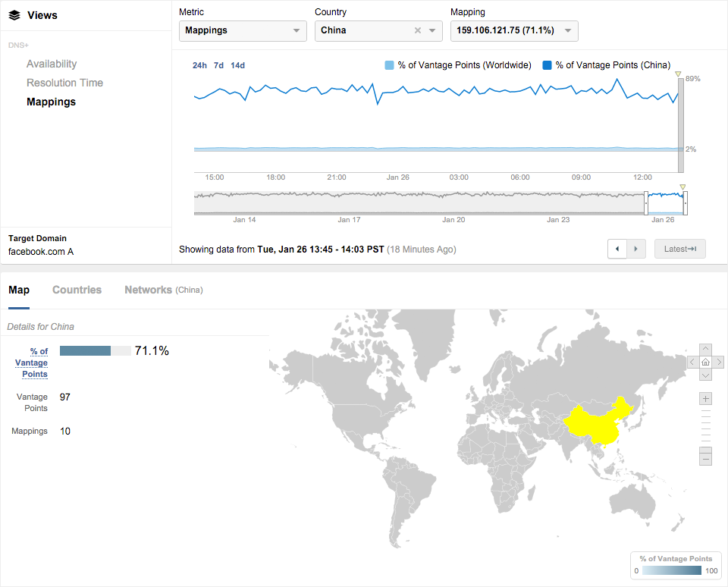
Task: Open the Mapping IP address dropdown
Action: click(513, 30)
